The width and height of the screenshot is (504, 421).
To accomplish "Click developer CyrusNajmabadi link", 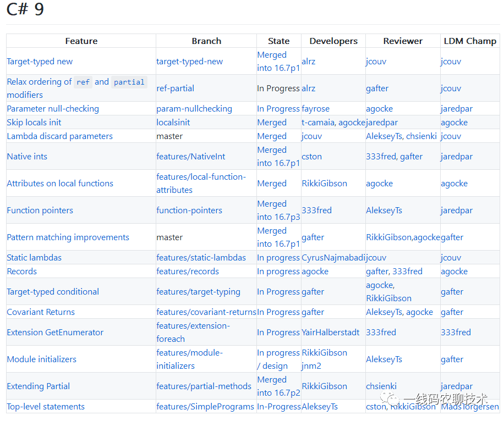I will coord(333,258).
